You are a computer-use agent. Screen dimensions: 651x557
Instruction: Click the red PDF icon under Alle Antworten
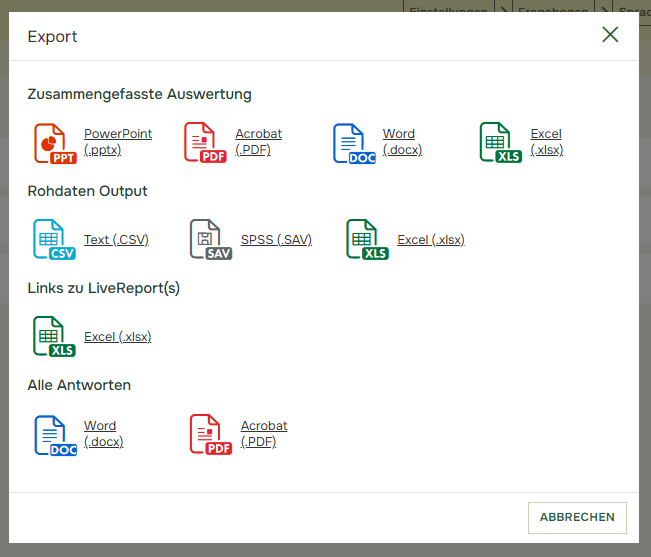click(211, 435)
